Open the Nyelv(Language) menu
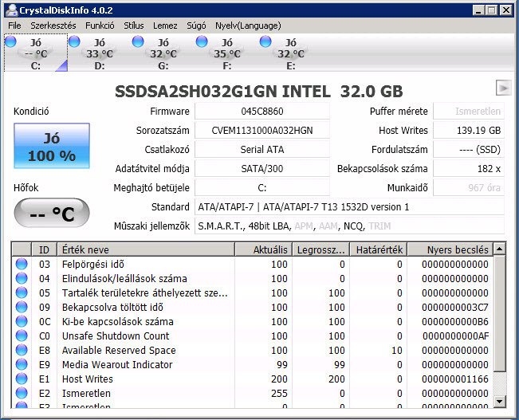 pyautogui.click(x=248, y=26)
